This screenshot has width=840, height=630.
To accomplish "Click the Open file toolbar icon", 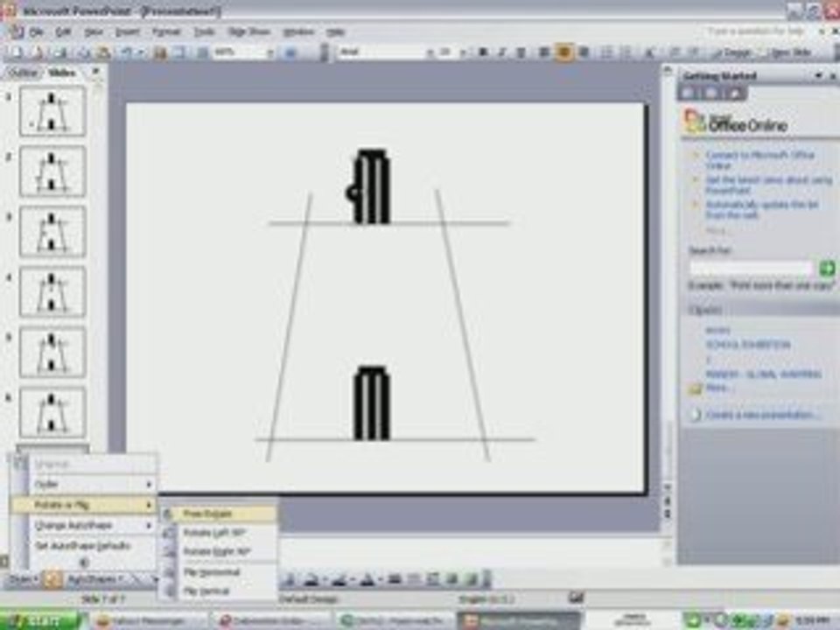I will [36, 52].
